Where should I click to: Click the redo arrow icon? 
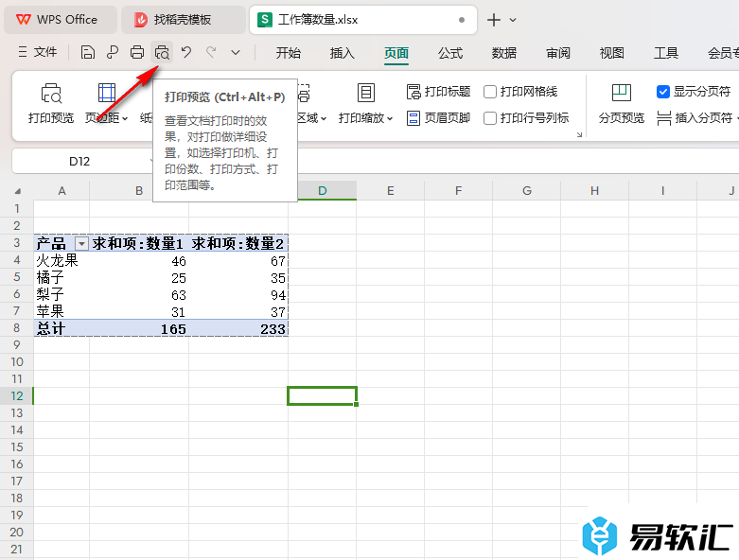pyautogui.click(x=211, y=52)
